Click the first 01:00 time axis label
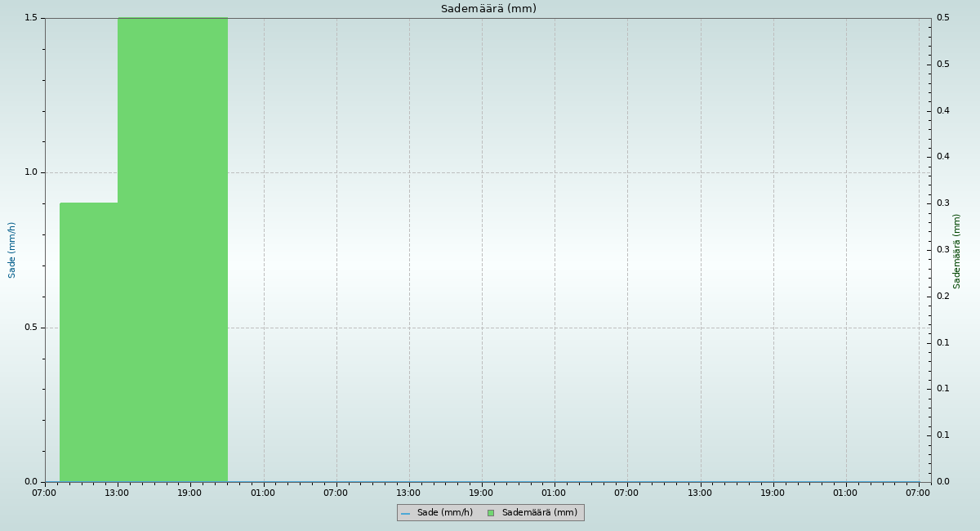Image resolution: width=980 pixels, height=531 pixels. pos(263,493)
